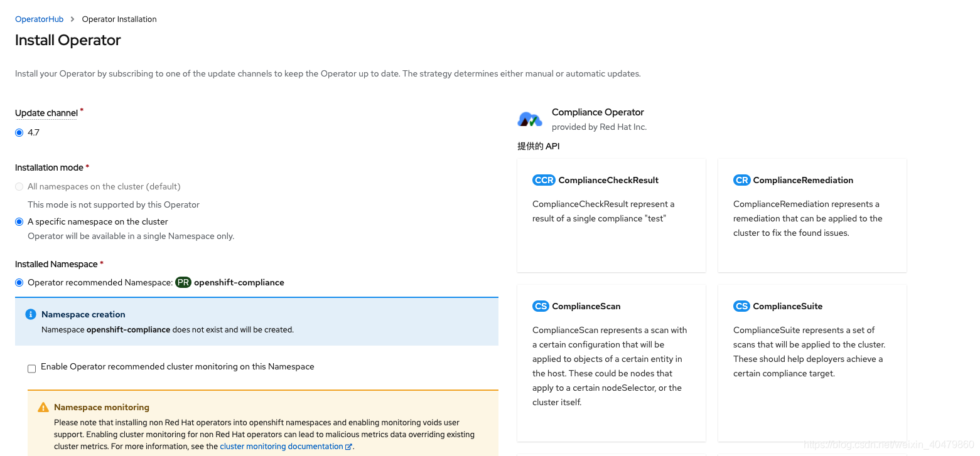Click the Operator Installation breadcrumb text

[119, 19]
